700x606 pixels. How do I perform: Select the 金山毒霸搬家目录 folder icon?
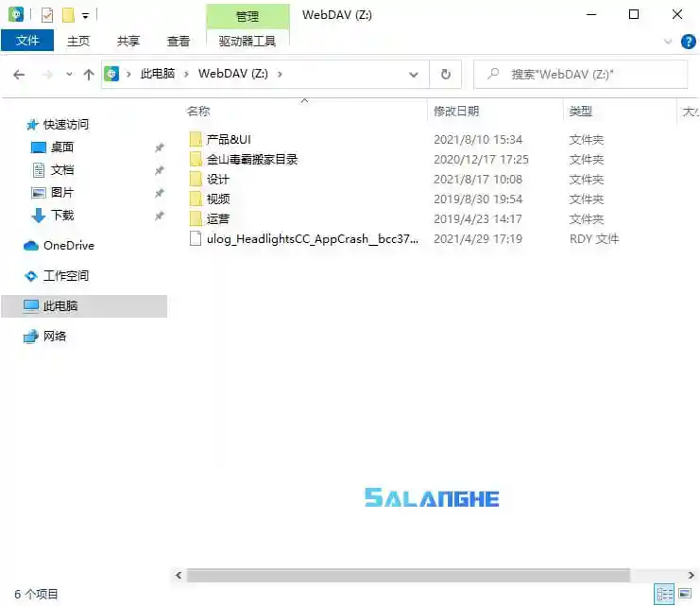coord(196,159)
